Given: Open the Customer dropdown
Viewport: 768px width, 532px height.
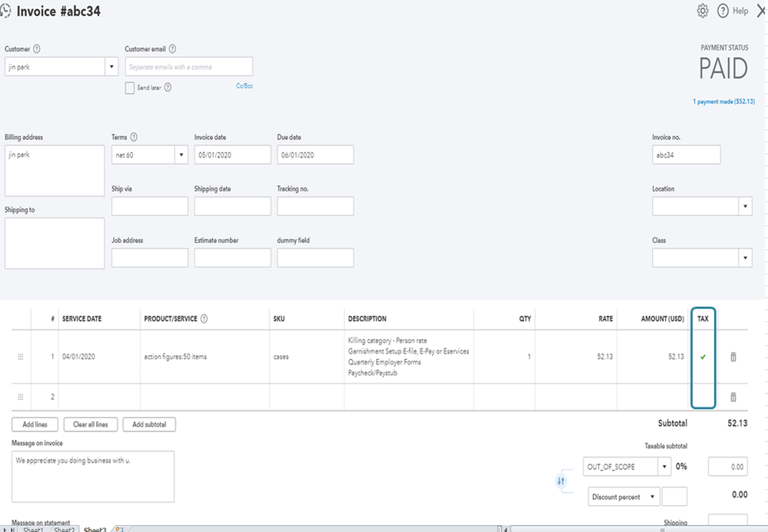Looking at the screenshot, I should pyautogui.click(x=111, y=67).
